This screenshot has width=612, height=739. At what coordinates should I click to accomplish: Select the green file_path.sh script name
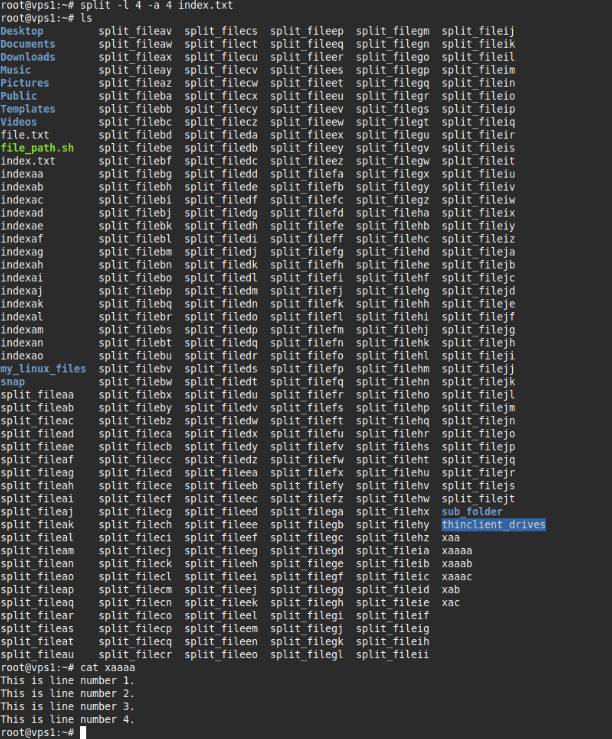[x=37, y=148]
